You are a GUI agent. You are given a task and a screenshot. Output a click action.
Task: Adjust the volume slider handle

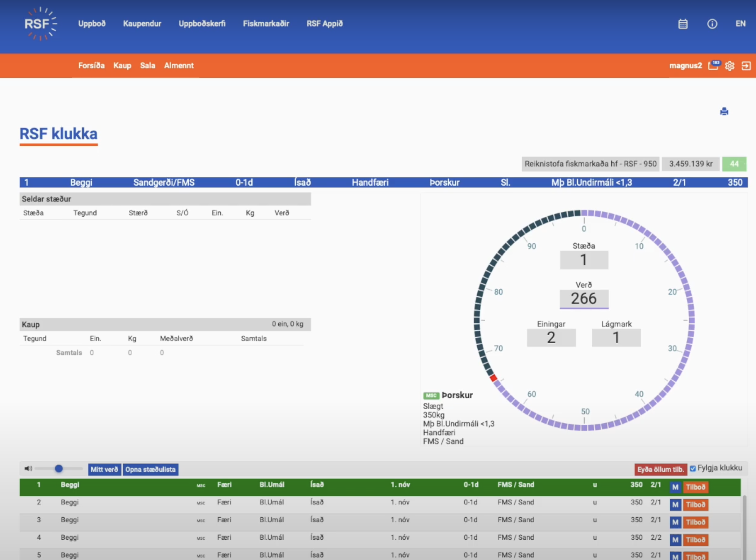(x=59, y=468)
